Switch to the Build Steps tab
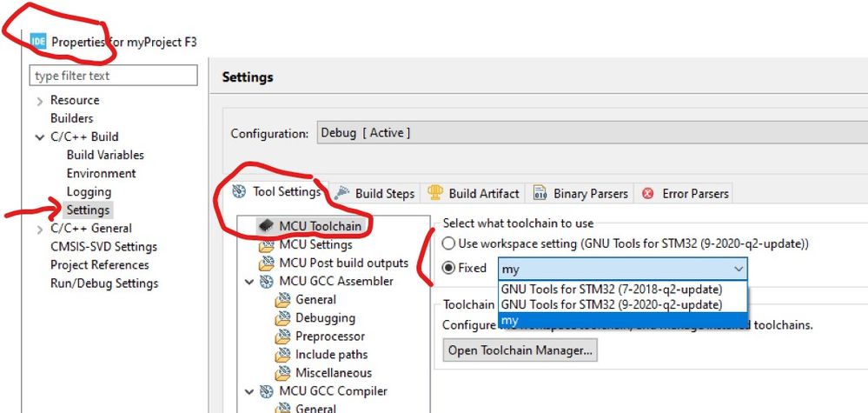 (x=374, y=193)
